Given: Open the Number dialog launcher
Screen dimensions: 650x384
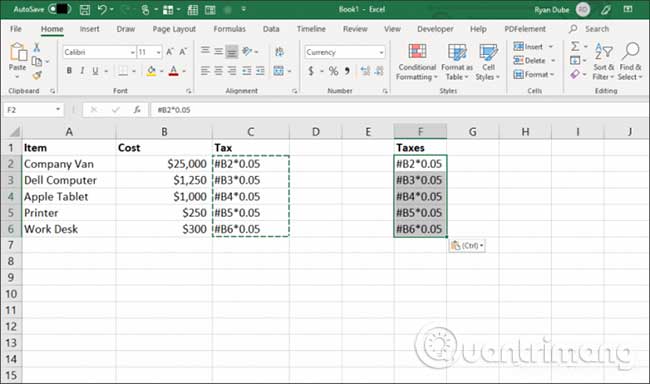Looking at the screenshot, I should tap(385, 91).
